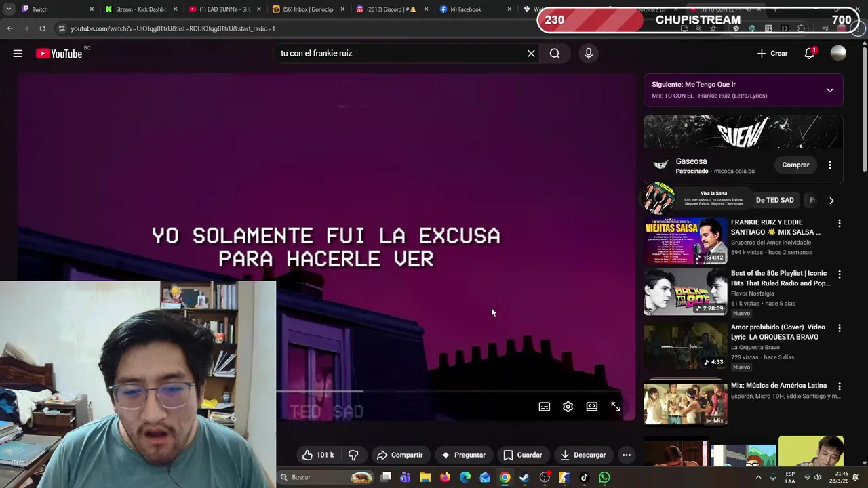Open Firefox from taskbar
Image resolution: width=868 pixels, height=488 pixels.
click(x=445, y=477)
